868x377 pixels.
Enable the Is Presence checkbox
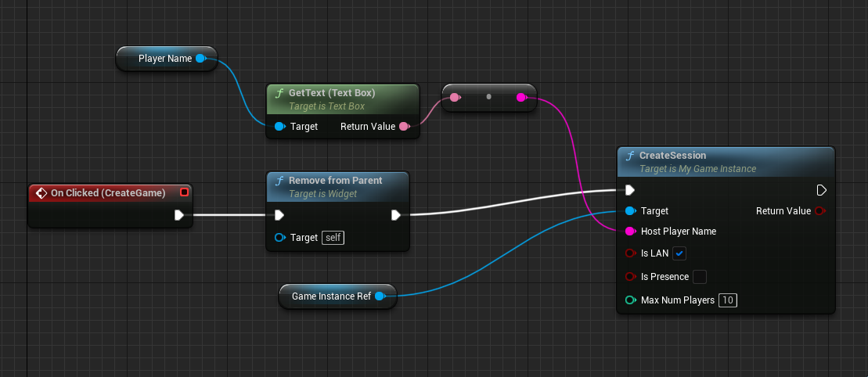tap(700, 277)
